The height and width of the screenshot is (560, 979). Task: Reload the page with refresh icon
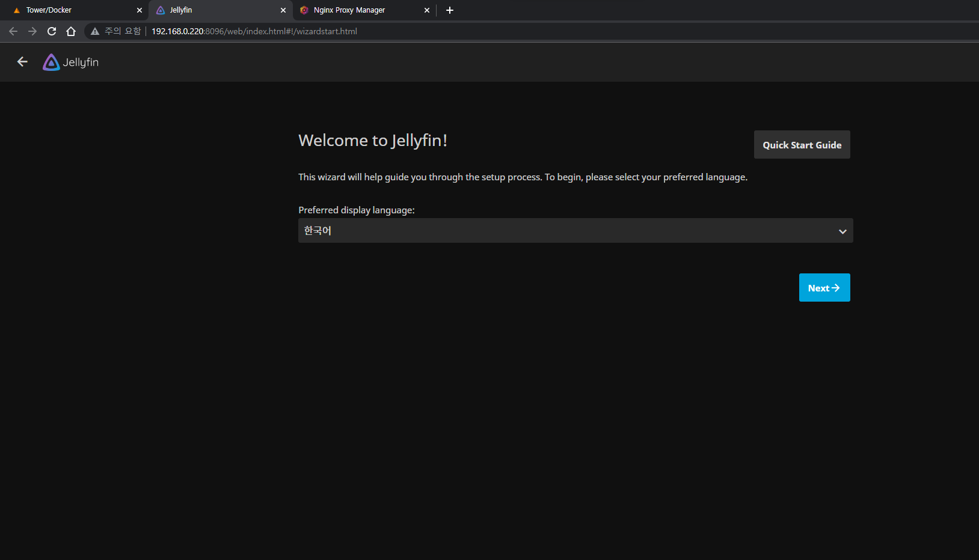tap(52, 31)
